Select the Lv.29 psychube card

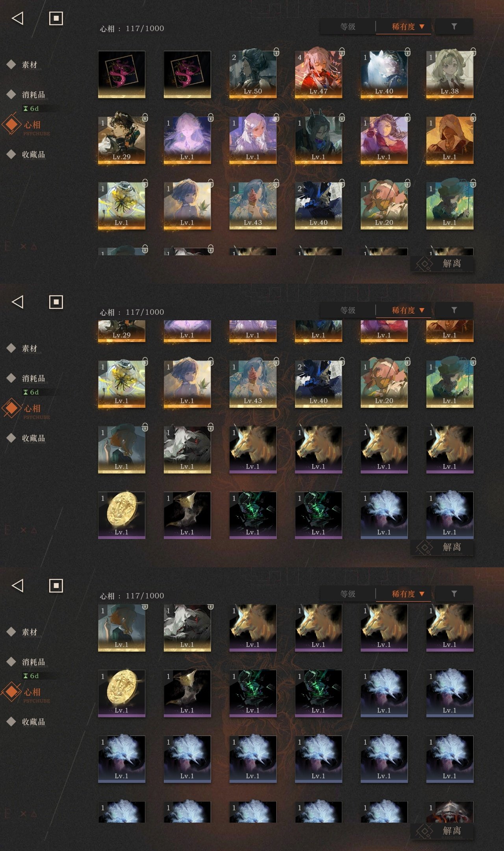point(121,140)
